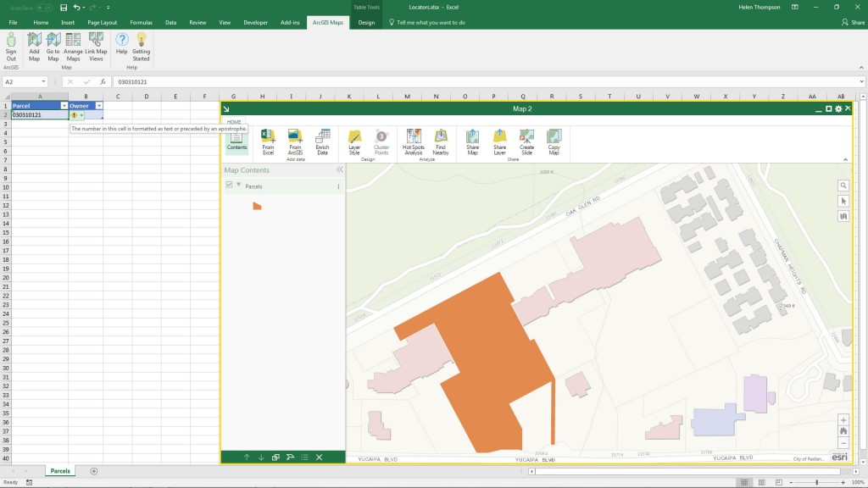This screenshot has width=868, height=488.
Task: Open the File tab
Action: pos(13,23)
